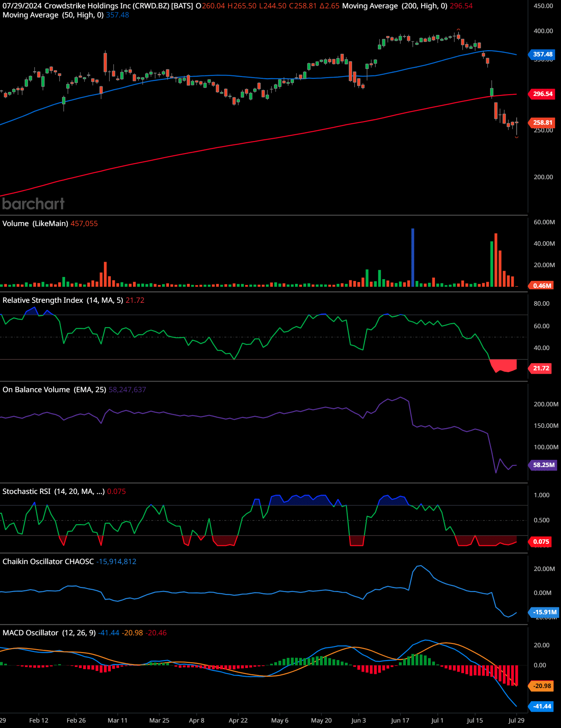Click the 80.00 RSI axis label
561x728 pixels.
point(541,303)
